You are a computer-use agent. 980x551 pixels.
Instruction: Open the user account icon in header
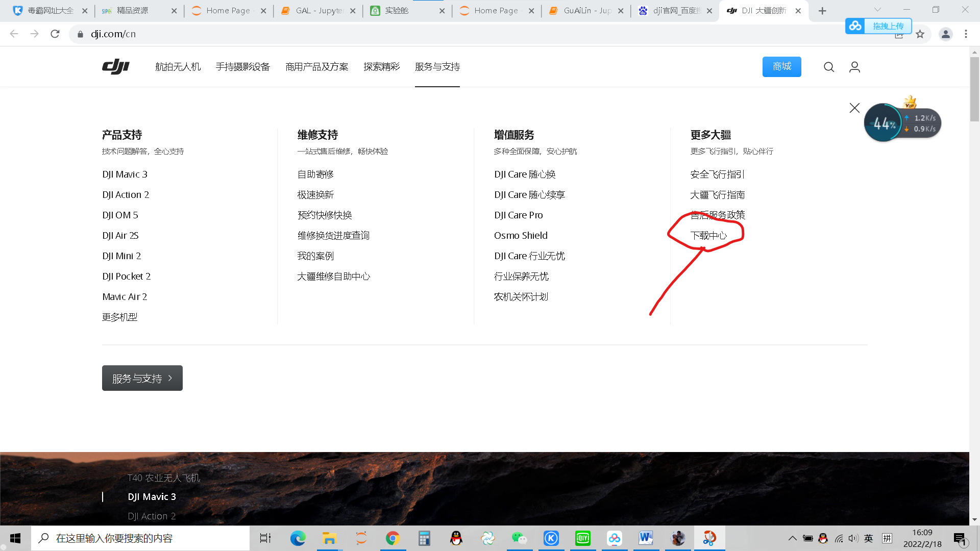click(854, 67)
